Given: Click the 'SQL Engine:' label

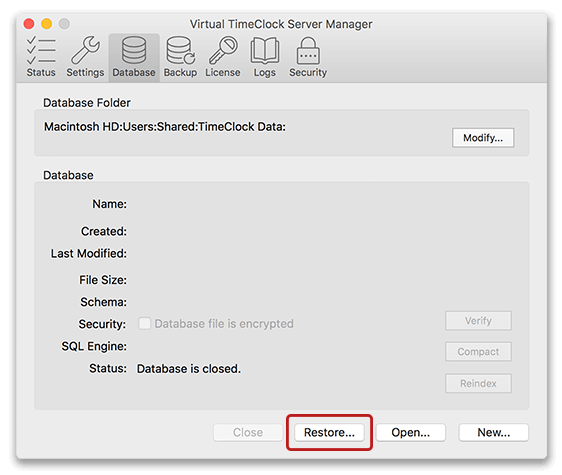Looking at the screenshot, I should (94, 346).
